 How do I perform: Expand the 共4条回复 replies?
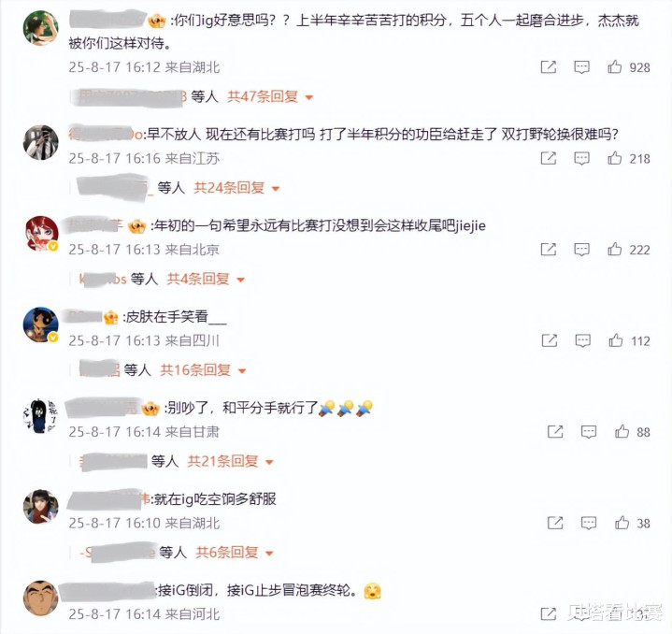(x=206, y=279)
